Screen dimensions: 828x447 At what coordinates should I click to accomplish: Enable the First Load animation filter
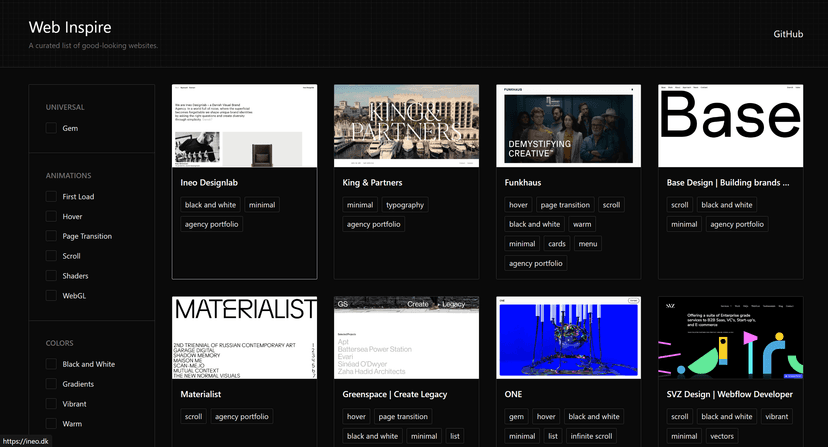(51, 196)
